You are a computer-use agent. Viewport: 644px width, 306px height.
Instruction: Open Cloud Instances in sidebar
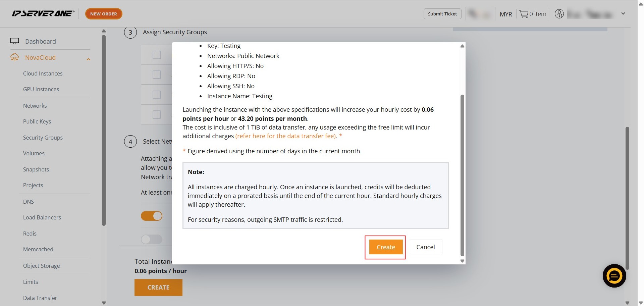tap(43, 73)
